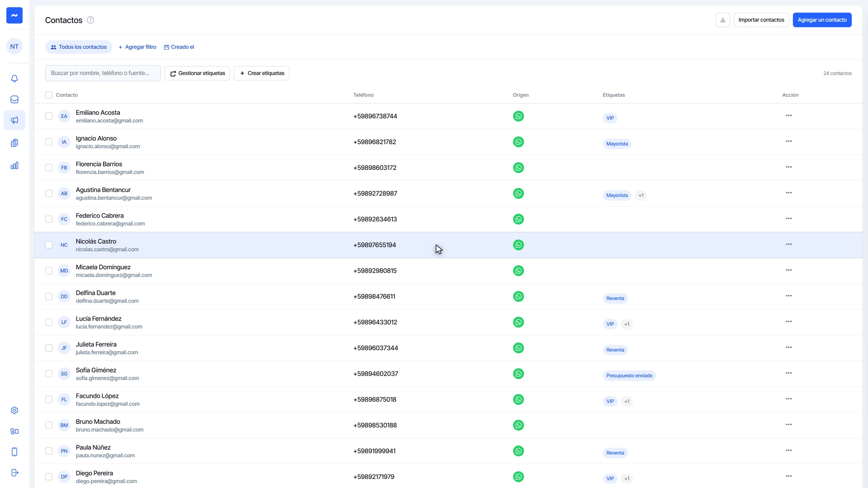This screenshot has height=488, width=868.
Task: Click the download contacts icon button
Action: (722, 20)
